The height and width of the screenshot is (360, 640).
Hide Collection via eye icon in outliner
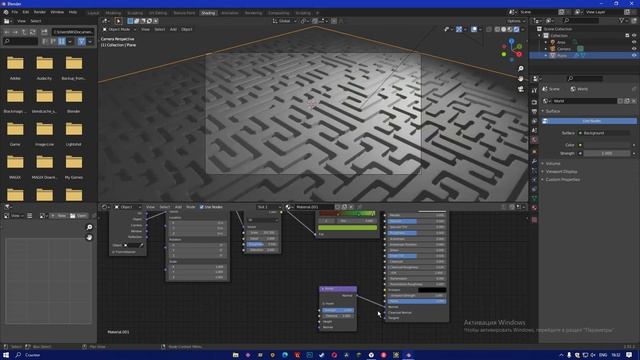click(634, 36)
